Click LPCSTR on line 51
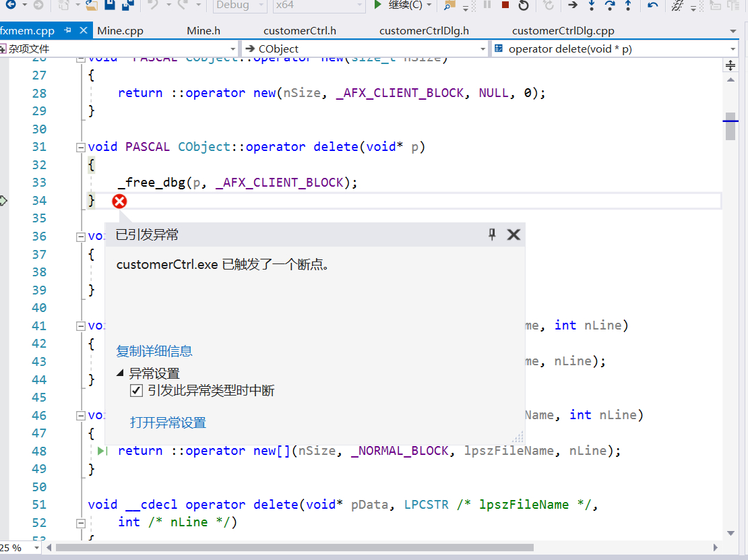Screen dimensions: 748x560 coord(427,505)
